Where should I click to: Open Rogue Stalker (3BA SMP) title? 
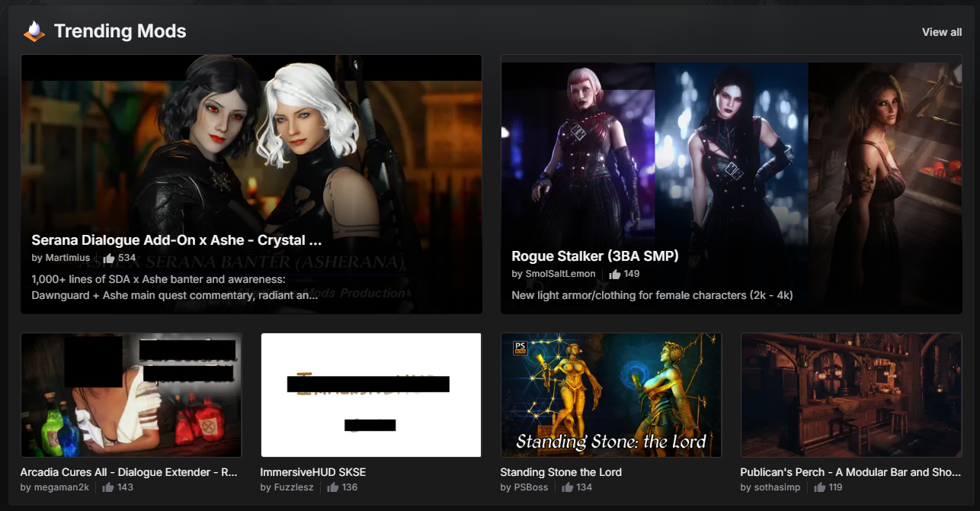(595, 256)
